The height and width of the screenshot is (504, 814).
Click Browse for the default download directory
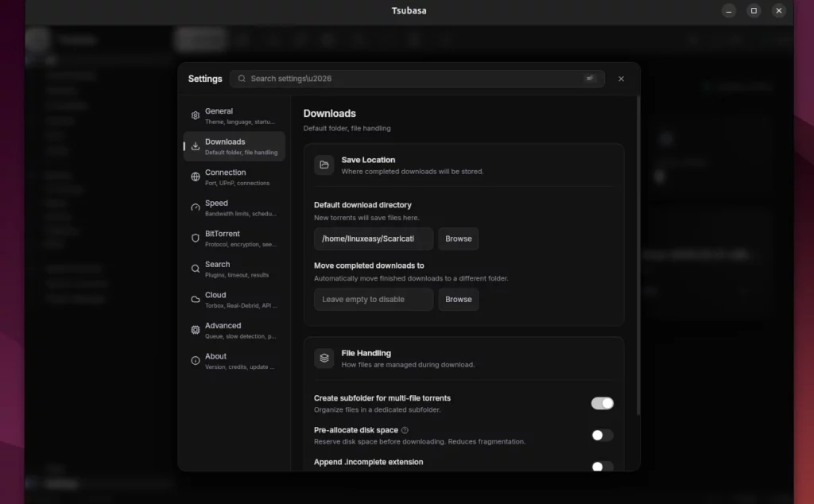pyautogui.click(x=458, y=238)
